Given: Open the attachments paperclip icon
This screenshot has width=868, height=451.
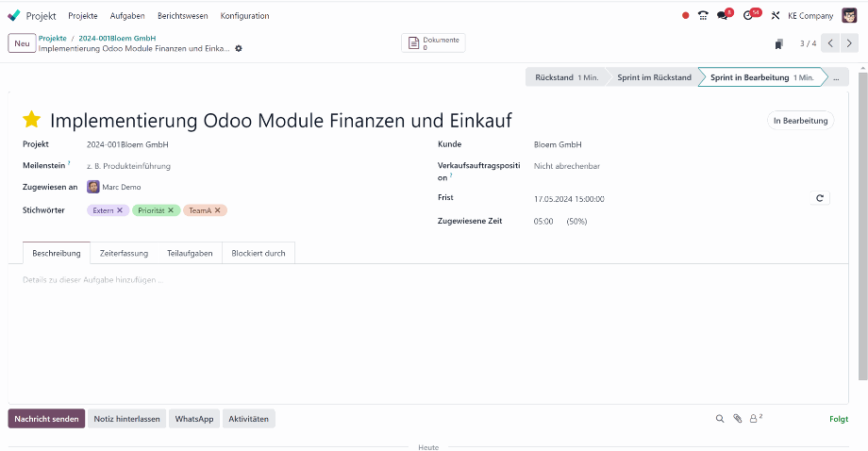Looking at the screenshot, I should click(738, 419).
